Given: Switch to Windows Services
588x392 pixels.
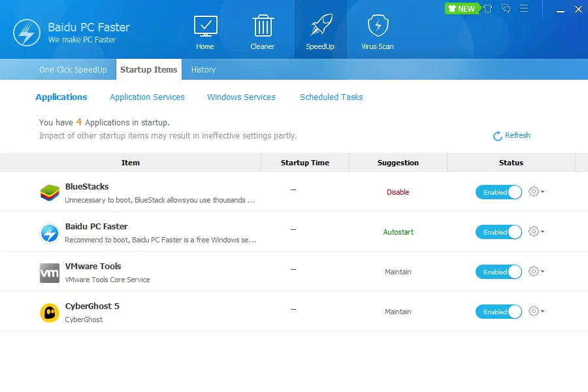Looking at the screenshot, I should [241, 97].
